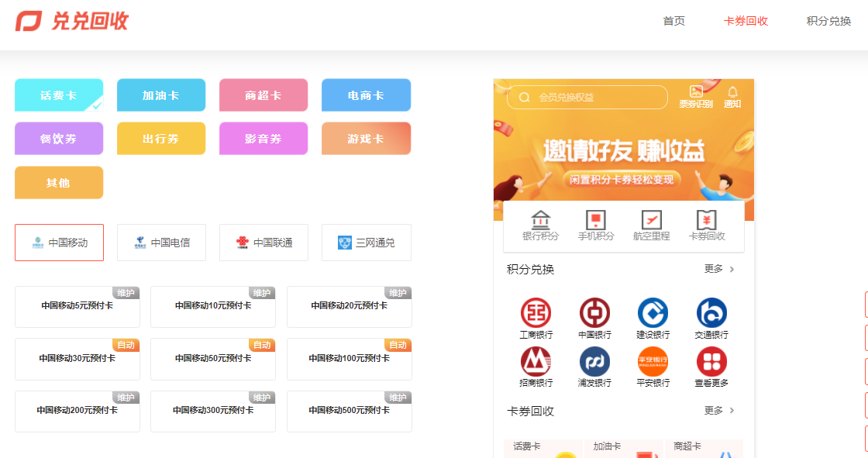This screenshot has width=868, height=458.
Task: Select 中国电信 carrier option
Action: (162, 243)
